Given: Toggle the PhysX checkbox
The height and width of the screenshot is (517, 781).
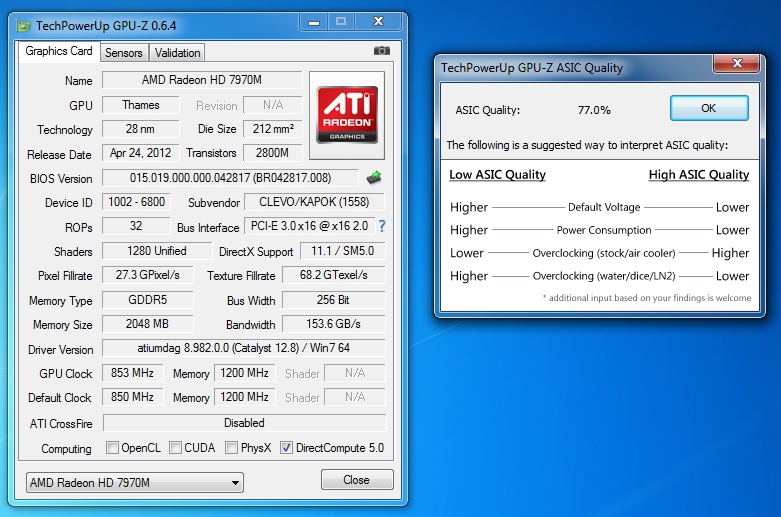Looking at the screenshot, I should pyautogui.click(x=231, y=448).
